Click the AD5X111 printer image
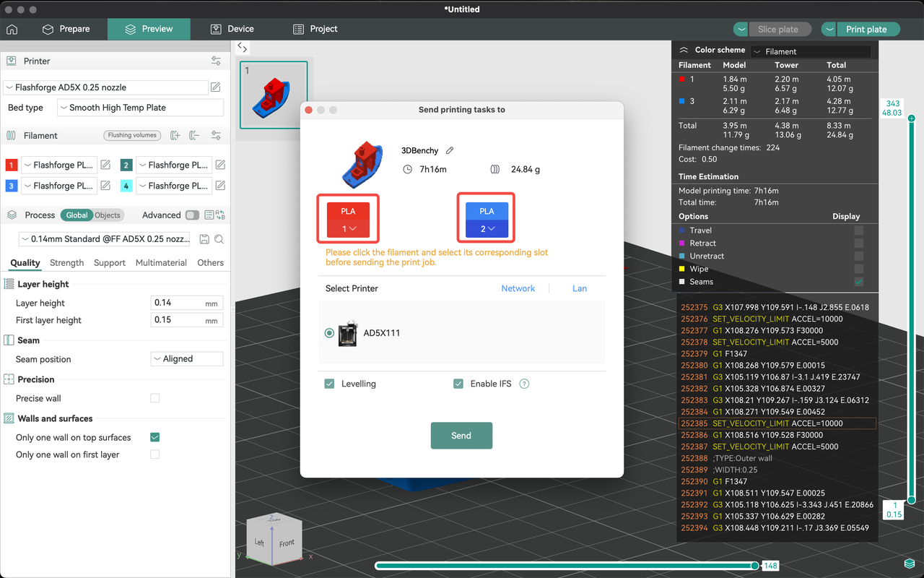This screenshot has height=578, width=924. [348, 333]
